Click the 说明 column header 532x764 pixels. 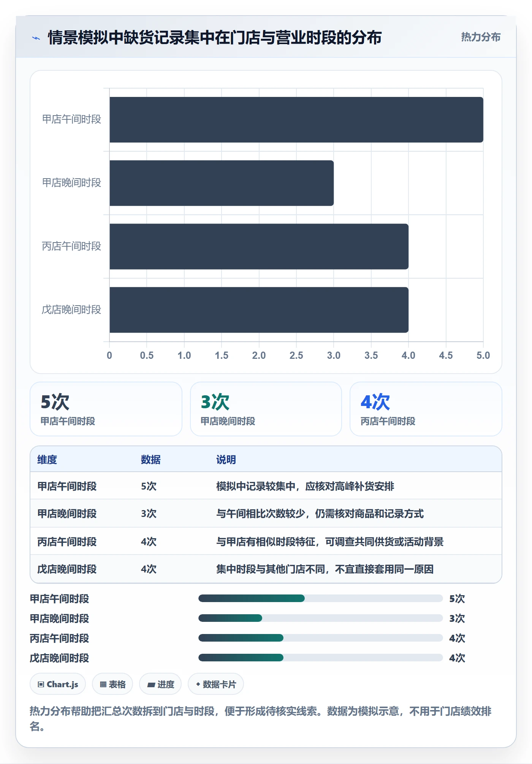(x=226, y=460)
